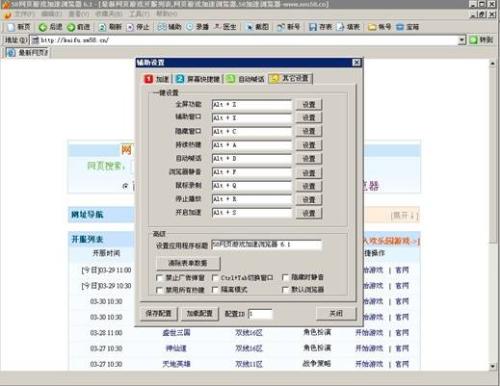Click the Alt + F hotkey field for 浏览器静音
This screenshot has width=500, height=386.
click(x=252, y=172)
